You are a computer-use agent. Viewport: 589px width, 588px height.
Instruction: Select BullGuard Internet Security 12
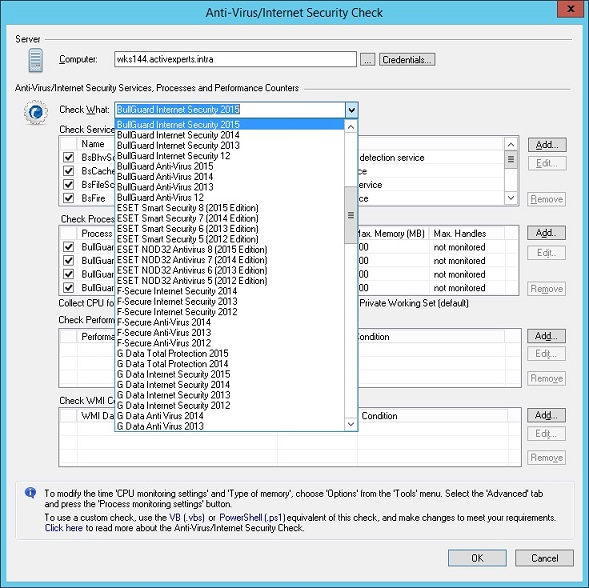[230, 156]
